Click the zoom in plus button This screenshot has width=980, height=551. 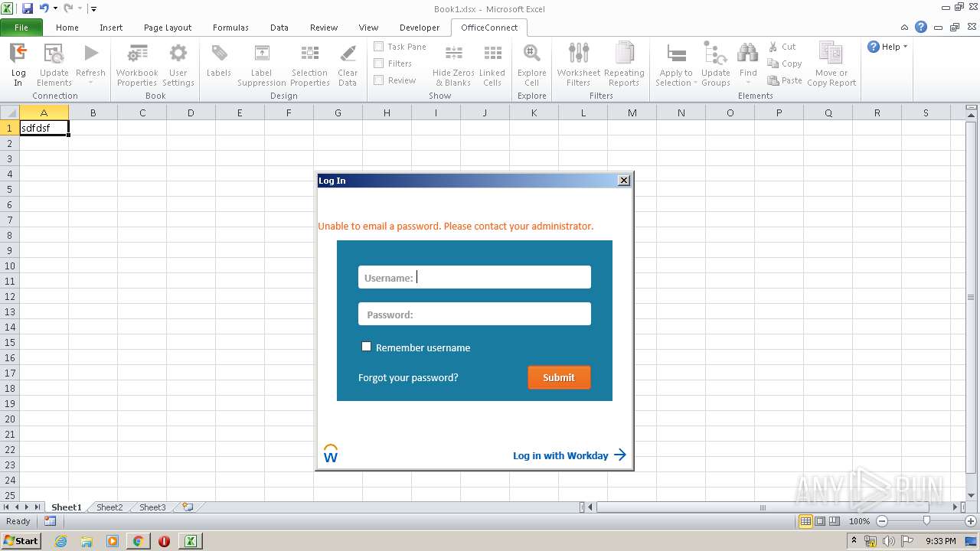coord(971,521)
